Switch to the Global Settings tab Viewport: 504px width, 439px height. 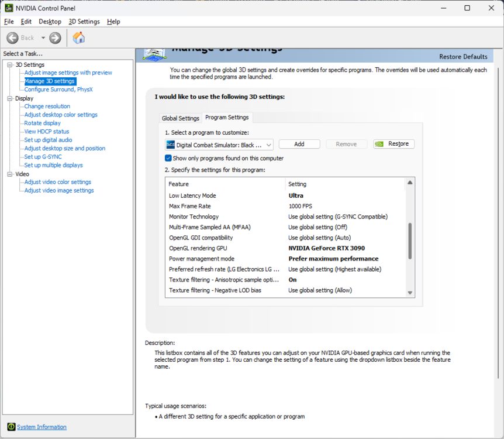(180, 118)
